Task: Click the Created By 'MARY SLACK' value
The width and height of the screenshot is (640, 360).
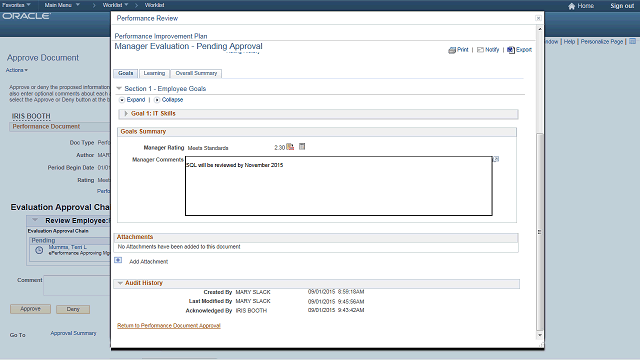Action: (x=253, y=292)
